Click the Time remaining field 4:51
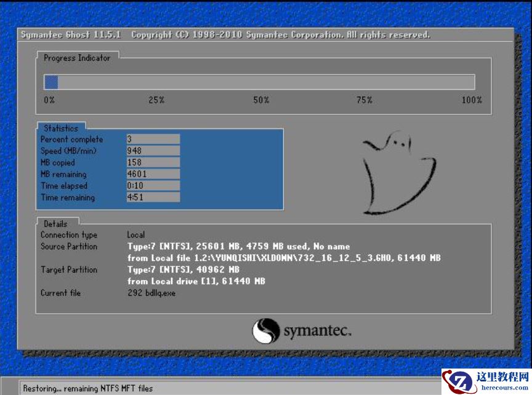 tap(153, 197)
